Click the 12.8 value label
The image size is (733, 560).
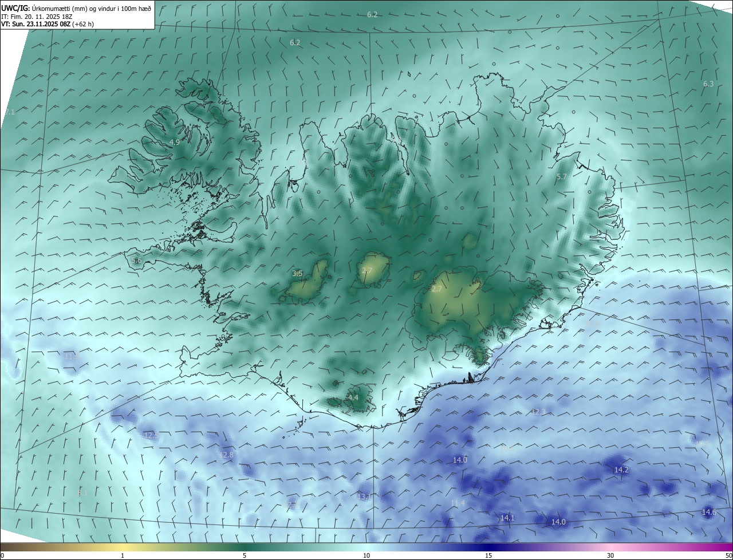(x=226, y=455)
